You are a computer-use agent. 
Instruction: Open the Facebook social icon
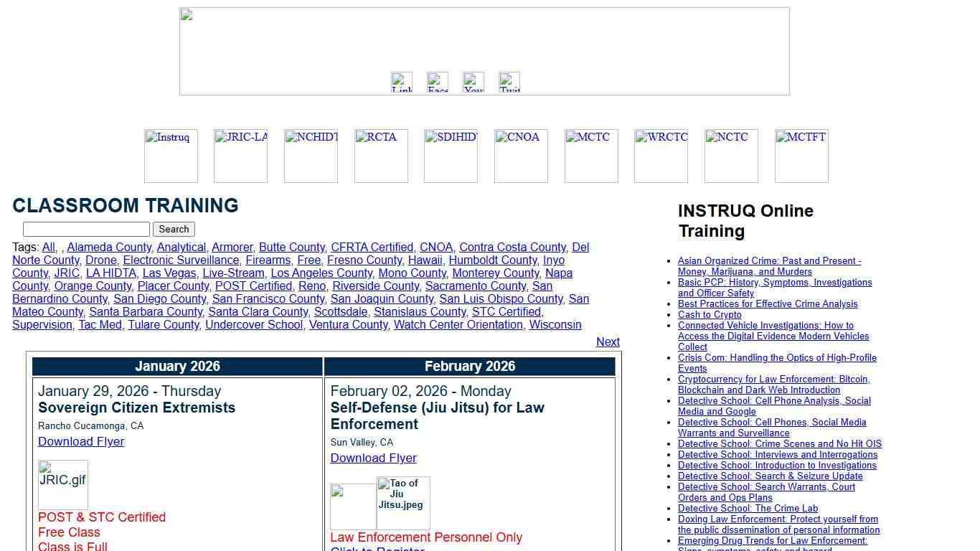[438, 83]
